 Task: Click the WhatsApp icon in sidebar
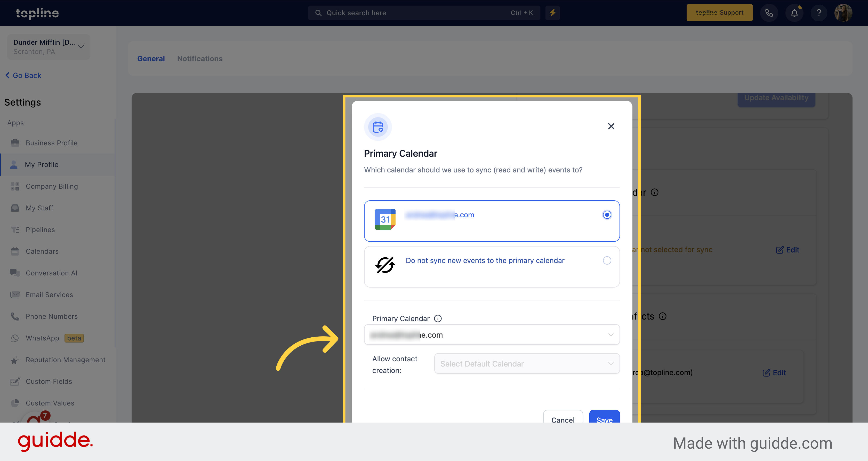click(x=15, y=338)
